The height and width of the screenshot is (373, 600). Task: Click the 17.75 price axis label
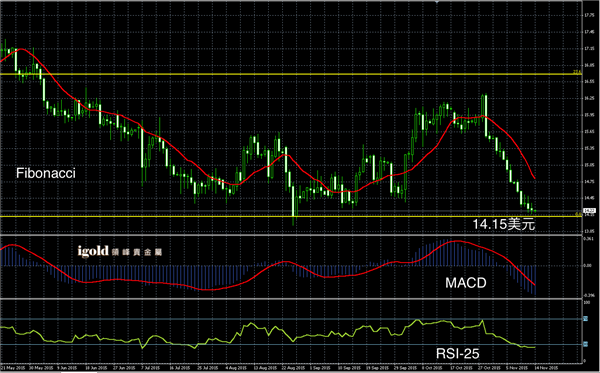click(589, 15)
